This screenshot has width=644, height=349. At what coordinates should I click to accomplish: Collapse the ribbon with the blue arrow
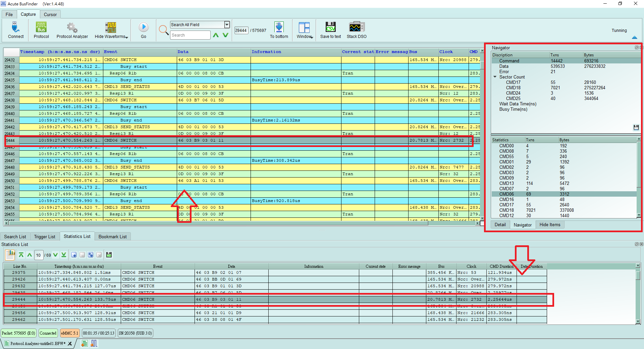point(635,37)
